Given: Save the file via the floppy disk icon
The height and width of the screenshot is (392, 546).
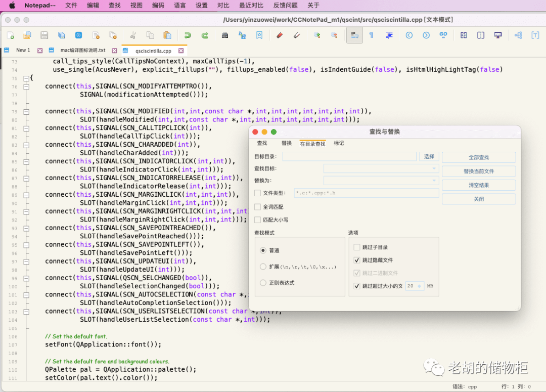Looking at the screenshot, I should click(x=44, y=35).
